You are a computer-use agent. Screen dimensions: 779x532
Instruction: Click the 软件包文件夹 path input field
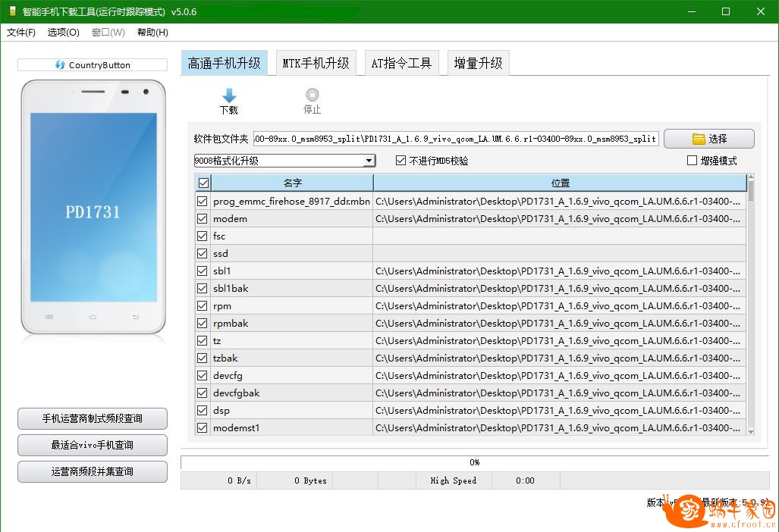(456, 139)
